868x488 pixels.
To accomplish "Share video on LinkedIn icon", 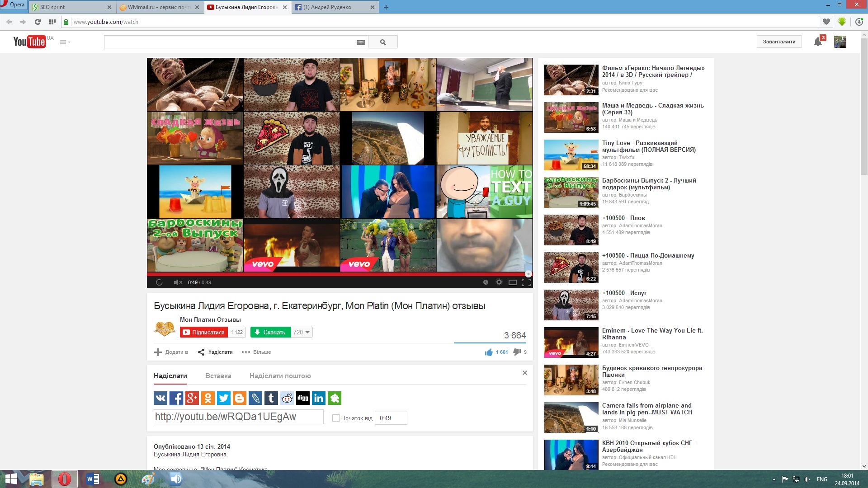I will tap(319, 398).
